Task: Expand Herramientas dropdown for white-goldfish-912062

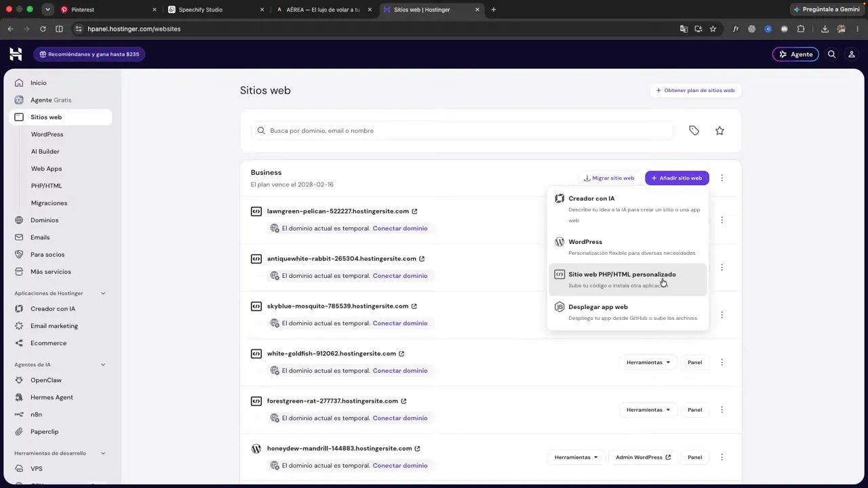Action: (648, 363)
